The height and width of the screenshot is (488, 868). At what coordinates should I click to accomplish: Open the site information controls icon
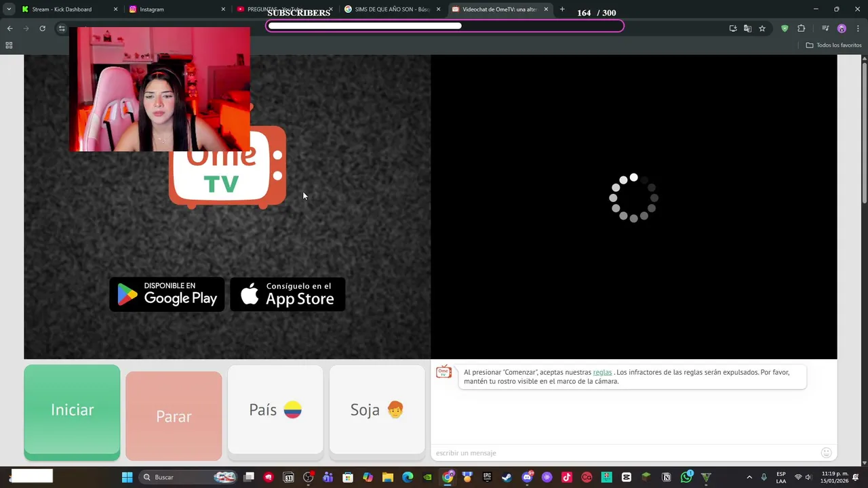(x=61, y=28)
